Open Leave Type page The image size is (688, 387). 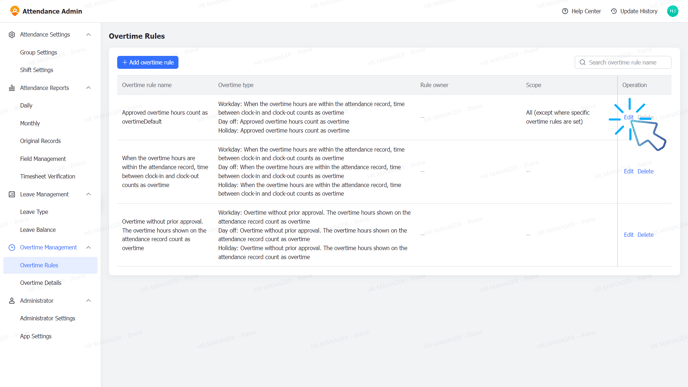pyautogui.click(x=34, y=212)
